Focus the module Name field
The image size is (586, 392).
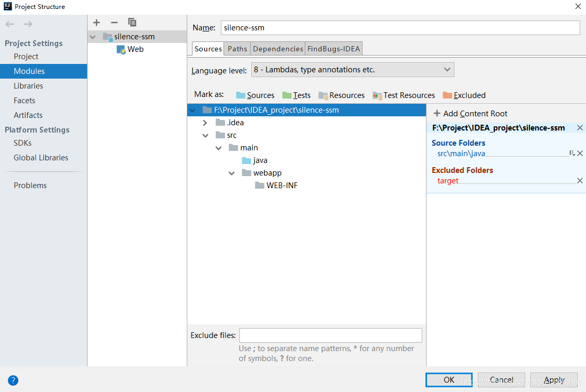(x=400, y=28)
